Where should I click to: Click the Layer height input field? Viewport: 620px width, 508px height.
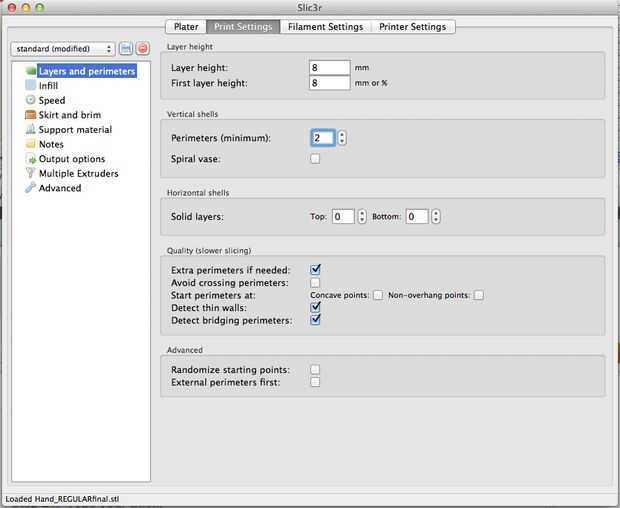click(329, 68)
